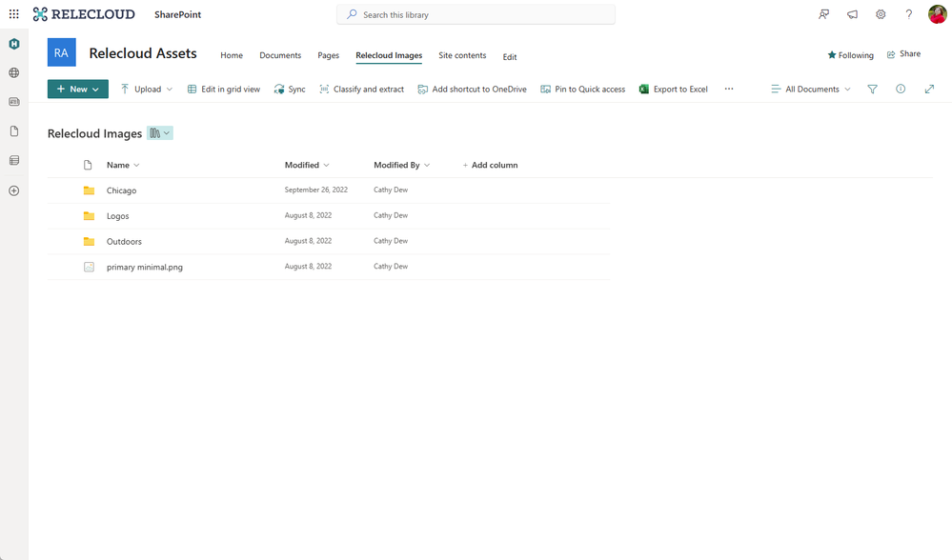Open the All Documents view dropdown
Viewport: 952px width, 560px height.
click(811, 90)
